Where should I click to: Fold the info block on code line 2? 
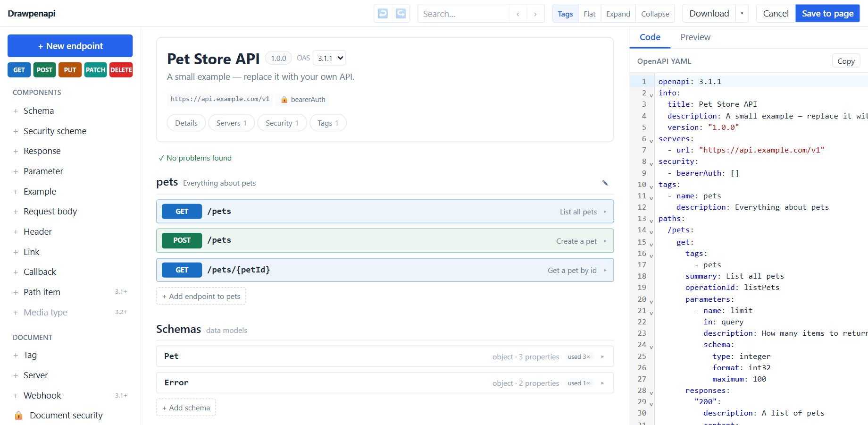(651, 95)
